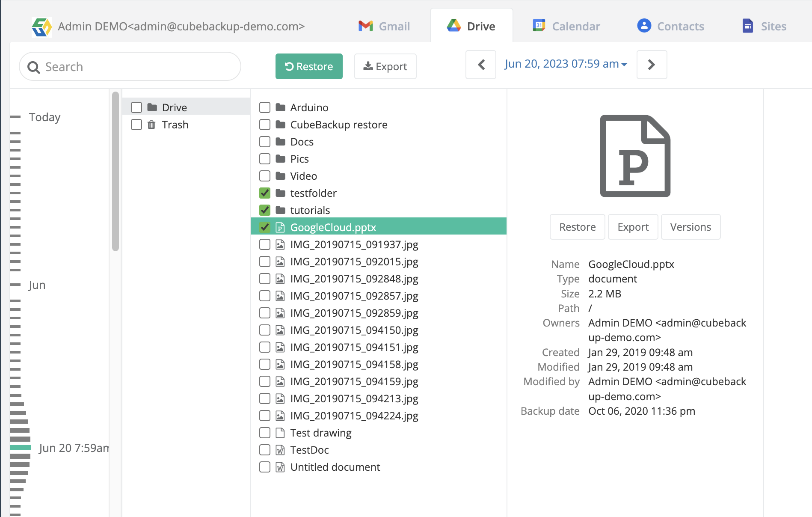Click the Jun 20 marker on the timeline
This screenshot has height=517, width=812.
[x=20, y=448]
